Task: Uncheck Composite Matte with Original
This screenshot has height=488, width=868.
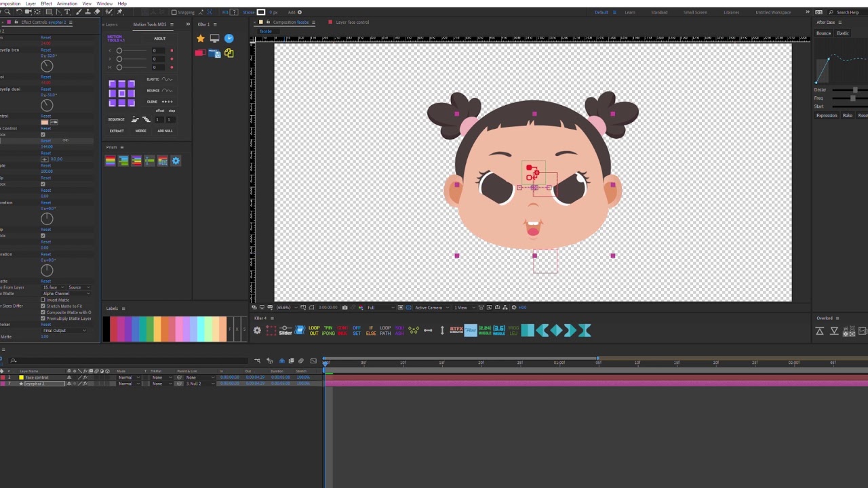Action: click(x=43, y=312)
